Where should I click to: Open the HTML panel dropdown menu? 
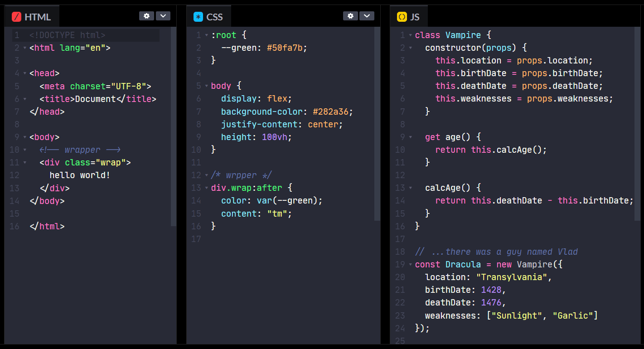(x=163, y=15)
